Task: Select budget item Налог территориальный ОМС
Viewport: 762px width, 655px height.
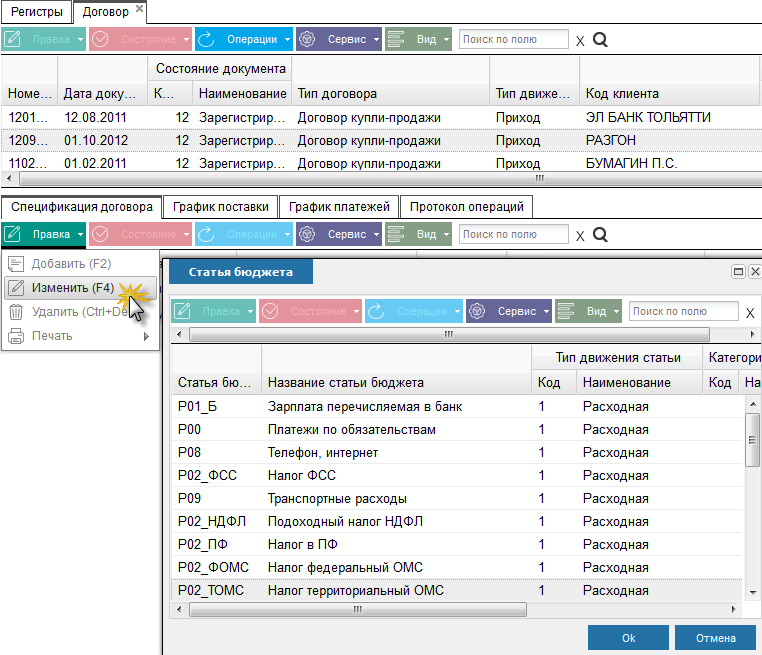Action: tap(457, 590)
